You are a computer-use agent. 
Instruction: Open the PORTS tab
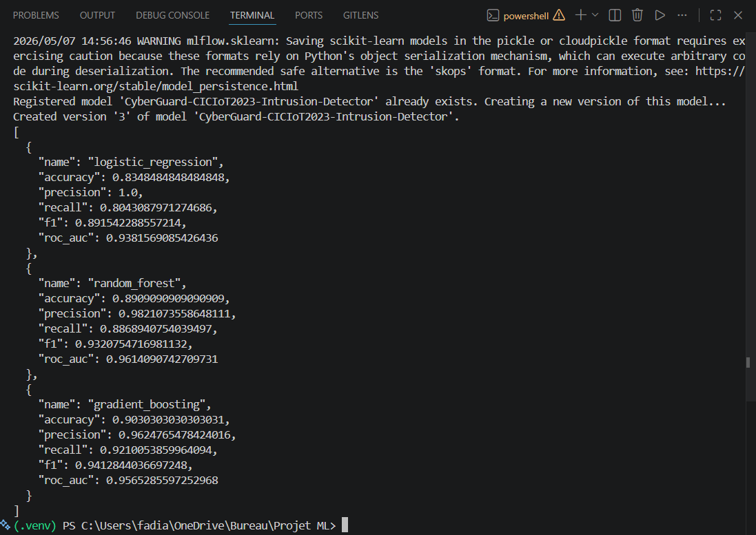click(309, 15)
